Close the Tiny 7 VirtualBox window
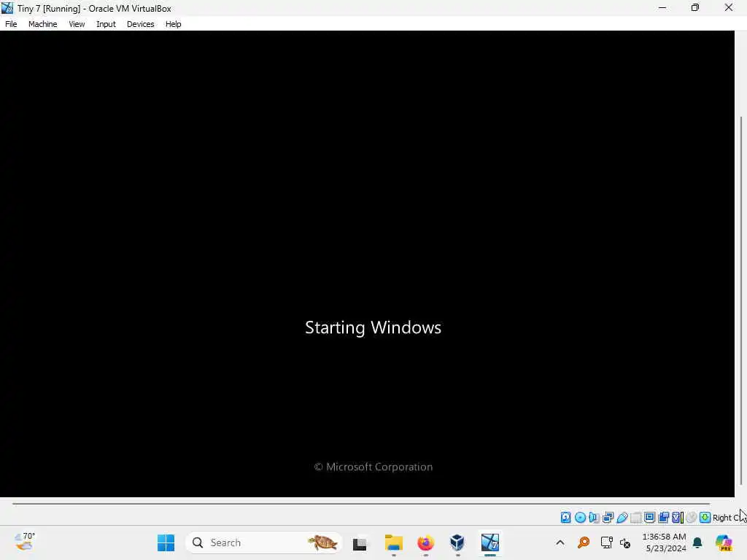The width and height of the screenshot is (747, 560). [x=729, y=7]
